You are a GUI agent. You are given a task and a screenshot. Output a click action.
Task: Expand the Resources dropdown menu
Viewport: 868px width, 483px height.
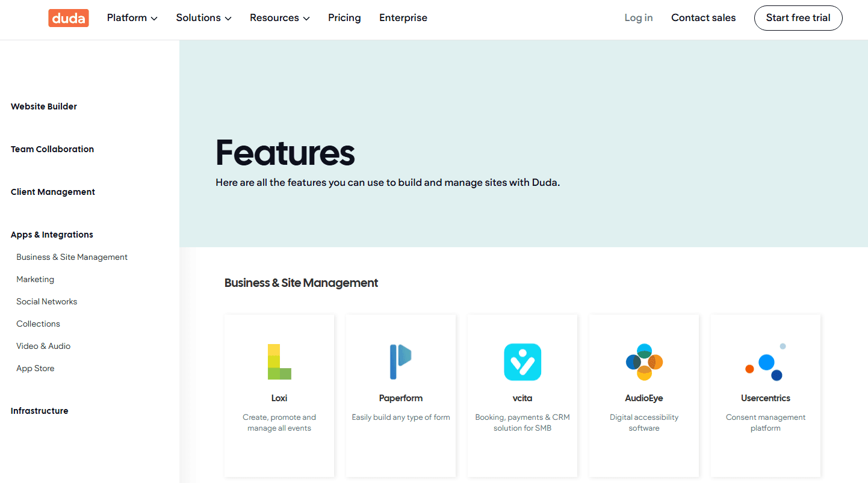click(280, 18)
